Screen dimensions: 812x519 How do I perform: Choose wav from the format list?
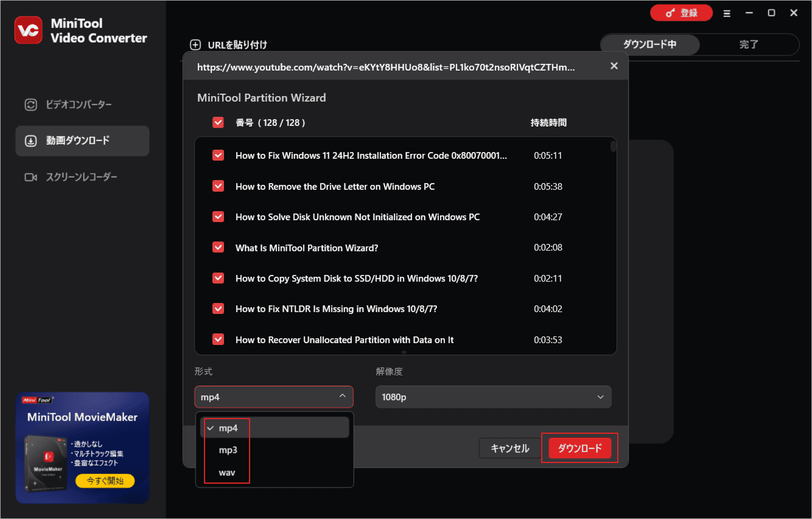click(275, 472)
